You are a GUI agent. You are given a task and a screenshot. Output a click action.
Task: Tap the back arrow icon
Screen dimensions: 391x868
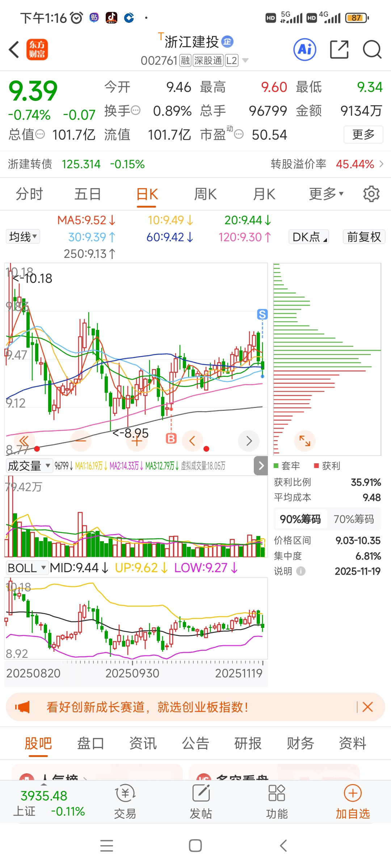[x=14, y=50]
